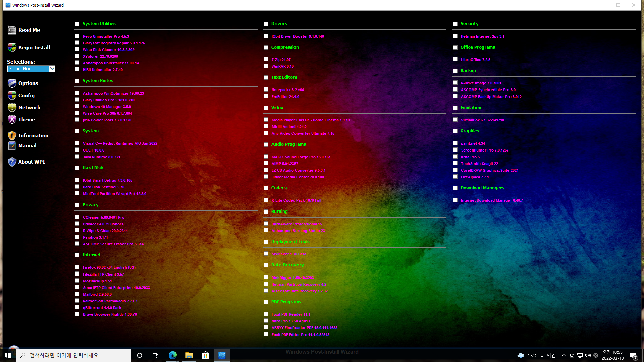Click the taskbar clock showing 10:55
The width and height of the screenshot is (644, 362).
click(612, 355)
